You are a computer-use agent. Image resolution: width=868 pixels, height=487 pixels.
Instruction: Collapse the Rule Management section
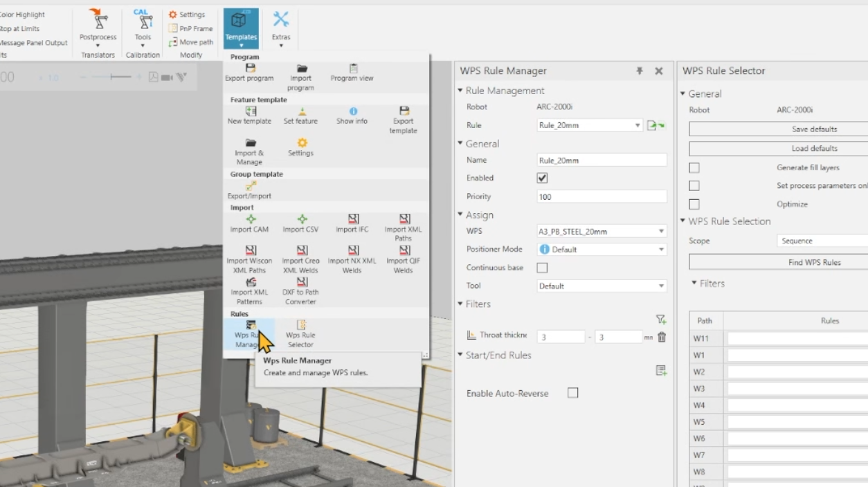pyautogui.click(x=460, y=91)
